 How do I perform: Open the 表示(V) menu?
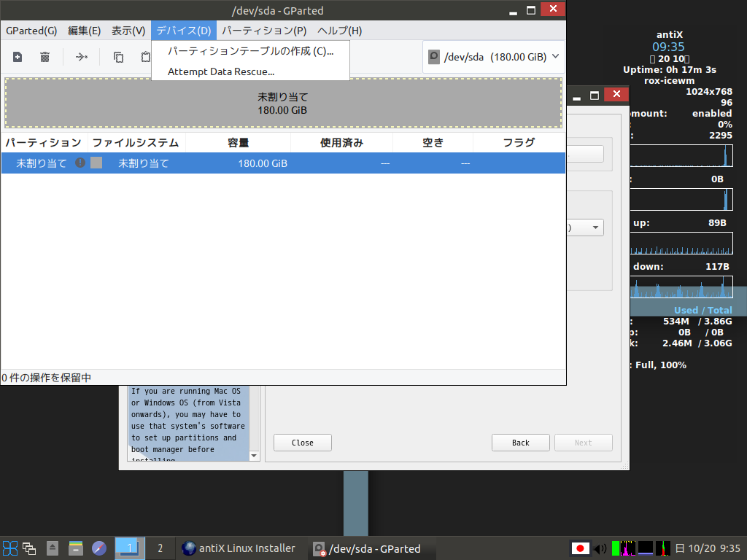coord(128,31)
